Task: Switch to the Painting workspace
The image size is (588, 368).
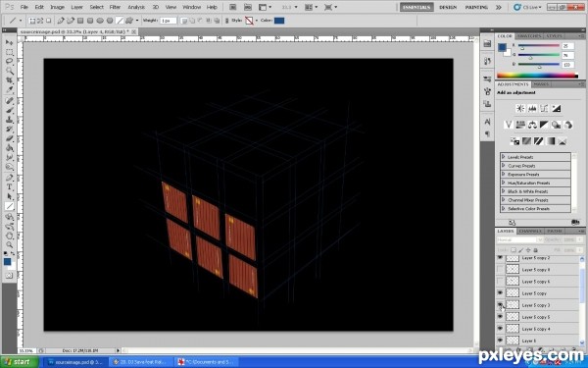Action: 476,7
